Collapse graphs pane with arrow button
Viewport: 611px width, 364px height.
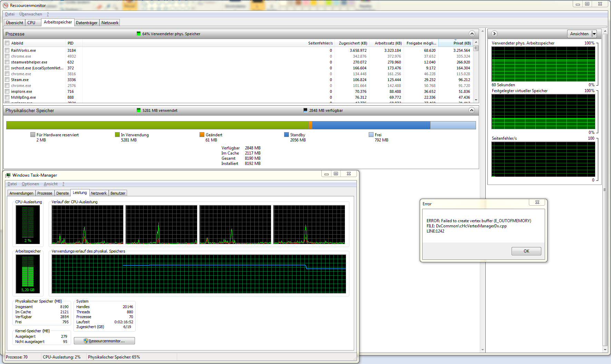[x=494, y=34]
